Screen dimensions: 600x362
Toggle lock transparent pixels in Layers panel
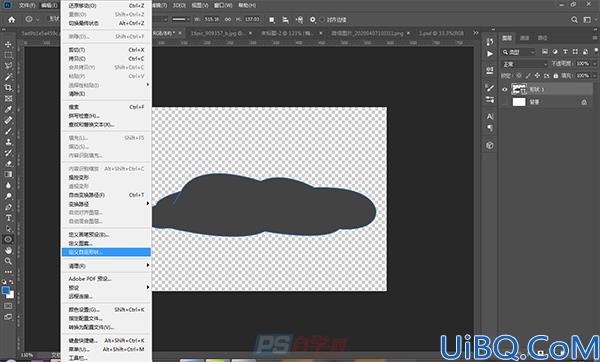tap(519, 76)
